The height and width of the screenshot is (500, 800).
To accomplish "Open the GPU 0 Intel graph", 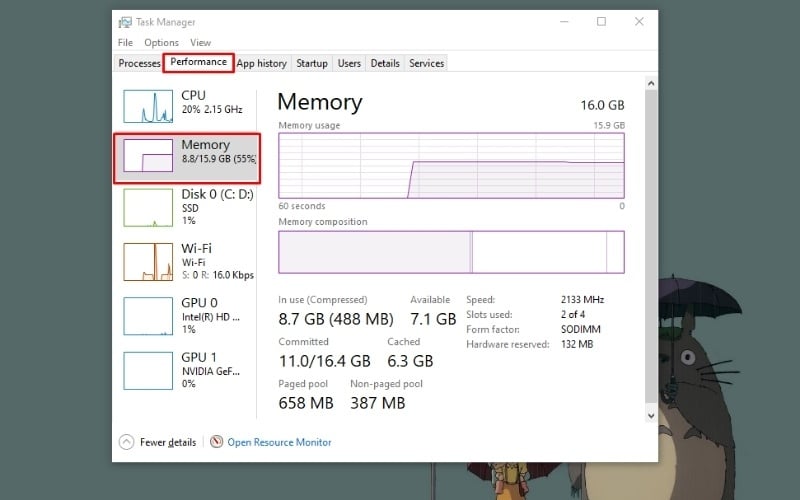I will [148, 315].
